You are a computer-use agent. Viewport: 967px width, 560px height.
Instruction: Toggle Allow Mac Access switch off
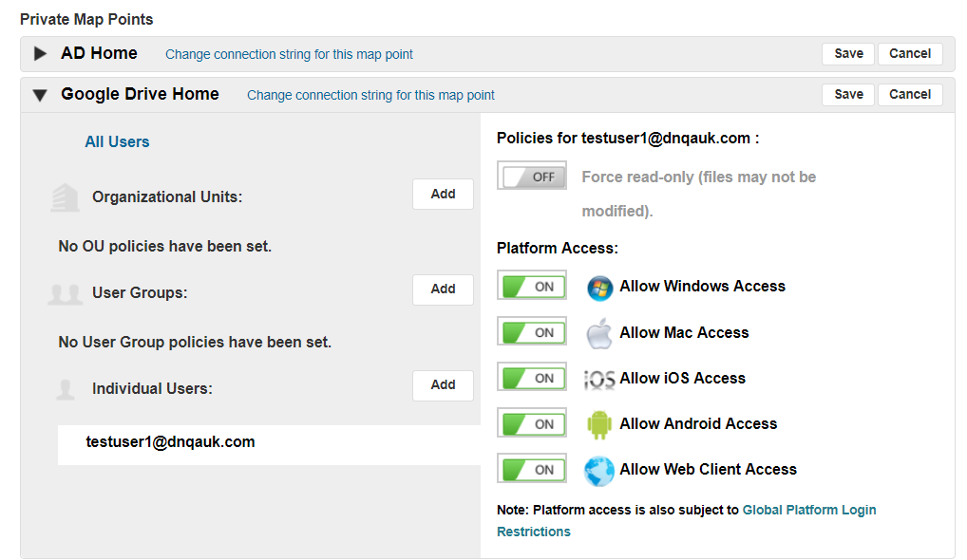532,332
